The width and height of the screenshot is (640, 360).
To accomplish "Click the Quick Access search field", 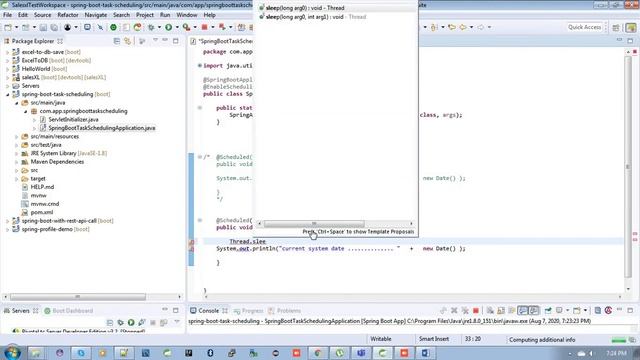I will 584,27.
